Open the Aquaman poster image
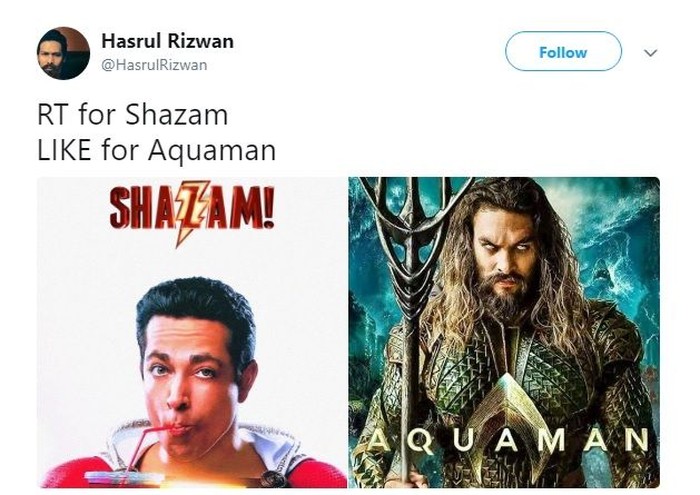The width and height of the screenshot is (700, 495). point(504,333)
